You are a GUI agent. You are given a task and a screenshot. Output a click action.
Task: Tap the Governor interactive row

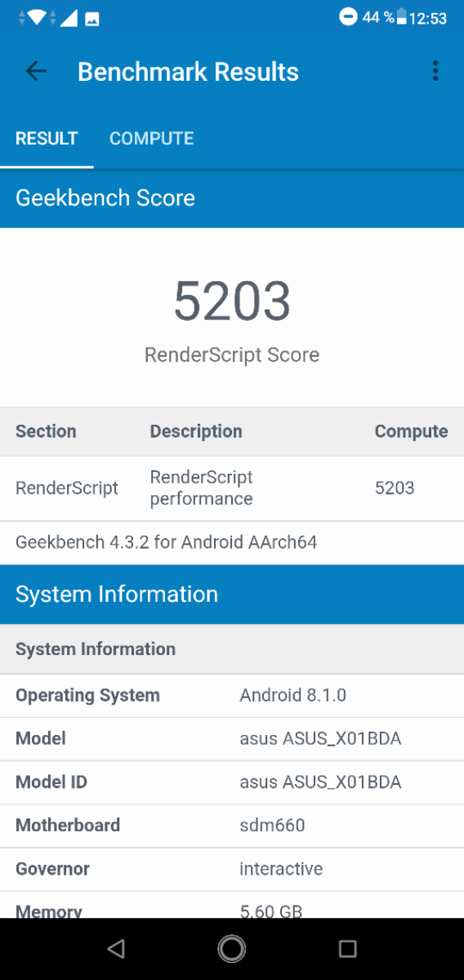(x=232, y=869)
